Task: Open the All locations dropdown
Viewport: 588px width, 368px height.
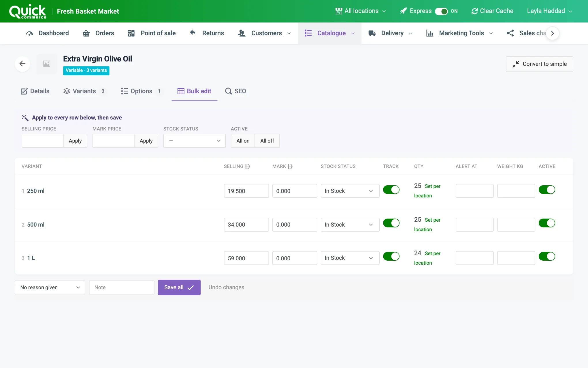Action: point(361,11)
